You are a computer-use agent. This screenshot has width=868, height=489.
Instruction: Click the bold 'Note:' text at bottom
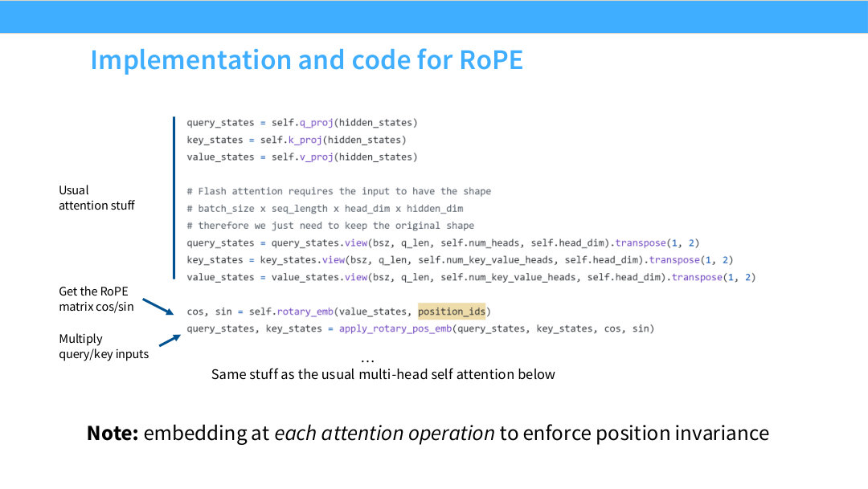(x=113, y=433)
